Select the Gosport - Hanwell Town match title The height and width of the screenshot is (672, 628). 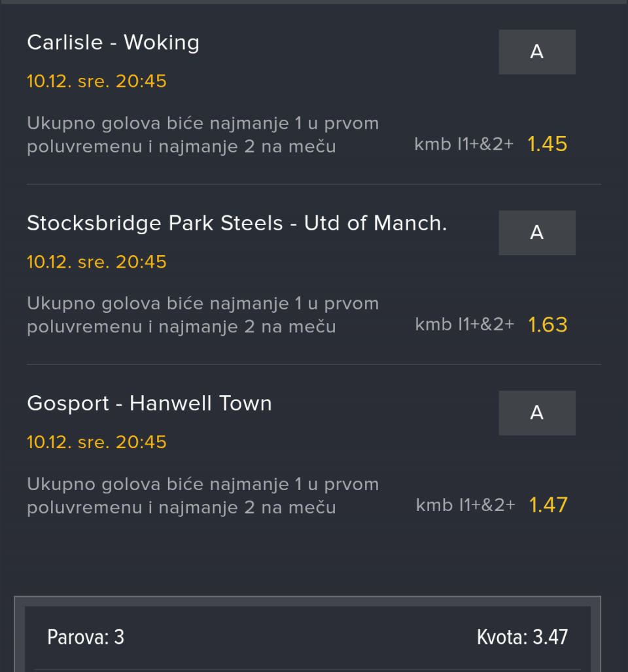(149, 404)
